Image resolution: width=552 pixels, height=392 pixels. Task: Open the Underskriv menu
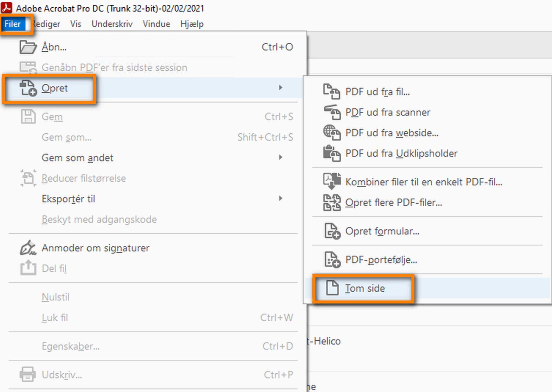point(112,24)
